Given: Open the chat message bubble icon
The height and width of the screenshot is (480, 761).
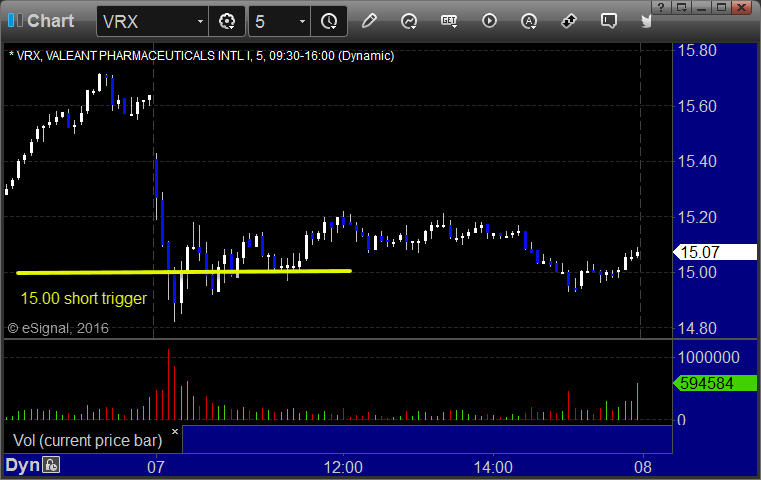Looking at the screenshot, I should pyautogui.click(x=609, y=21).
